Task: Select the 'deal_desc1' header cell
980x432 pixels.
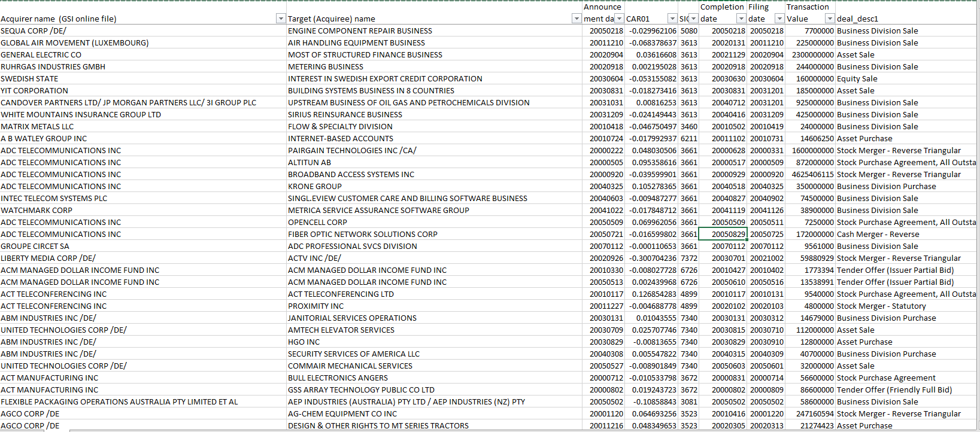Action: pos(906,13)
